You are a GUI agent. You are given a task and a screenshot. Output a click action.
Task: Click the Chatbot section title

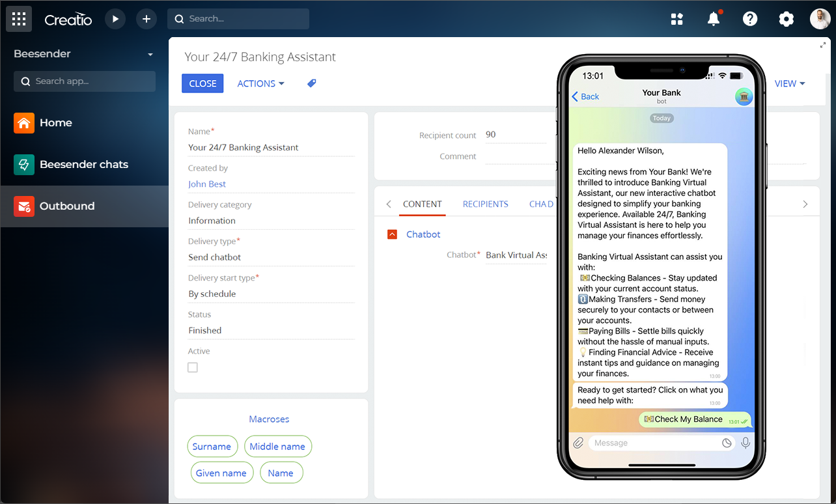[423, 234]
